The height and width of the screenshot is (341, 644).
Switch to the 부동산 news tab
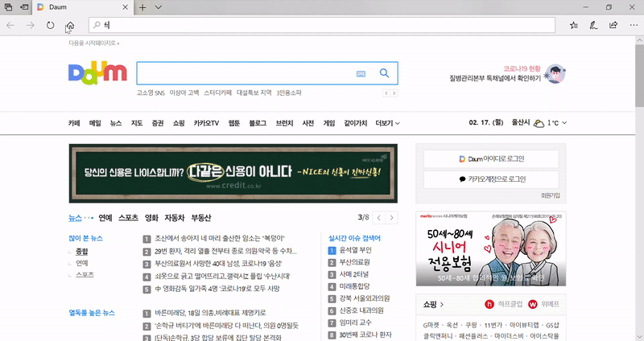(201, 218)
